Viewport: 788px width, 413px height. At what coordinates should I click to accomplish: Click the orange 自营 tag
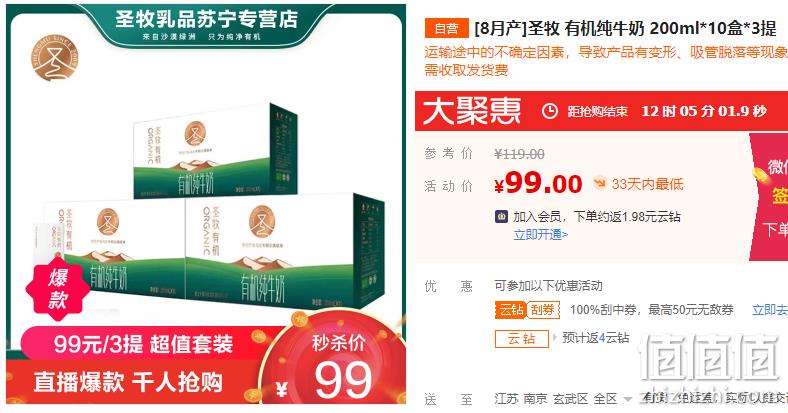[446, 29]
